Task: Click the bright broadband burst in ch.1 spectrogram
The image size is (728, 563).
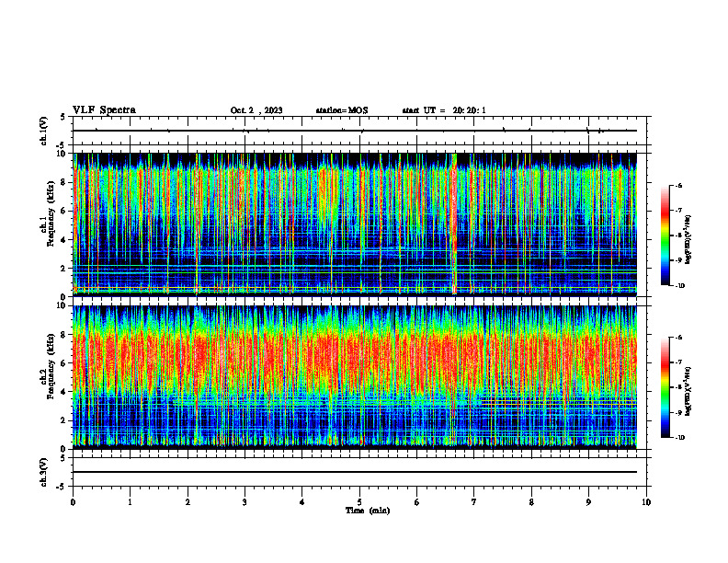Action: coord(454,224)
